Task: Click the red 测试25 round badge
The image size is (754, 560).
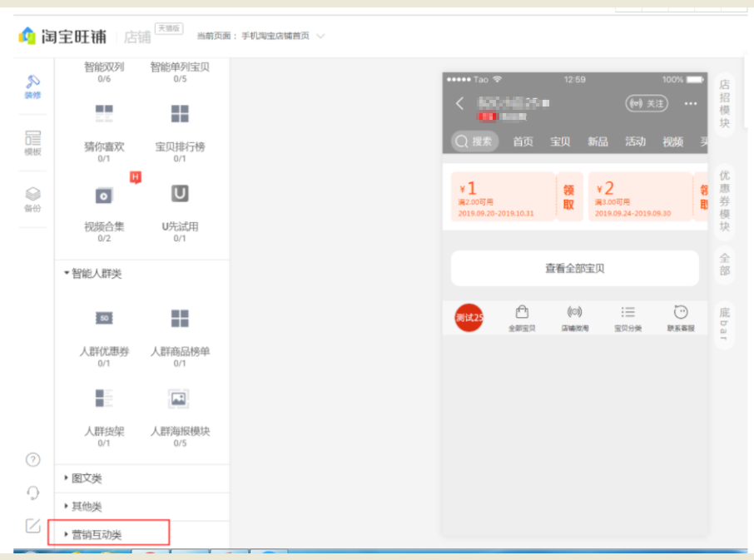Action: [x=469, y=318]
